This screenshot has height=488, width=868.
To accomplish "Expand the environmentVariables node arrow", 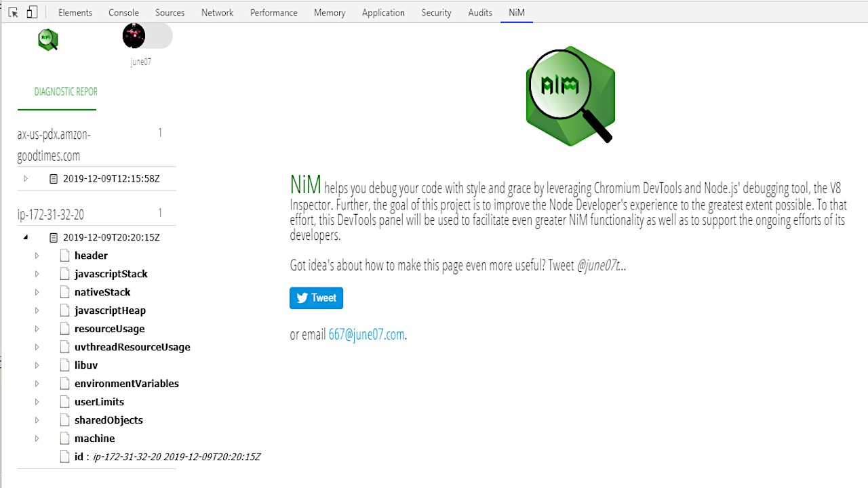I will [x=37, y=384].
